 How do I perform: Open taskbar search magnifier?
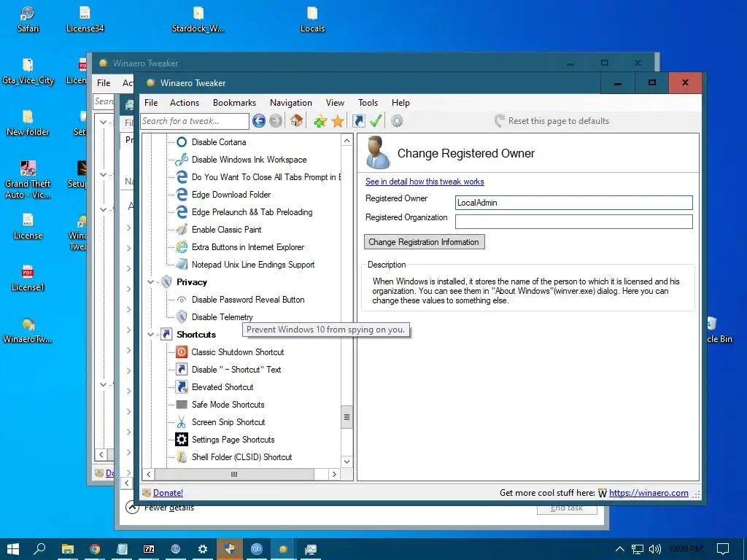(39, 549)
